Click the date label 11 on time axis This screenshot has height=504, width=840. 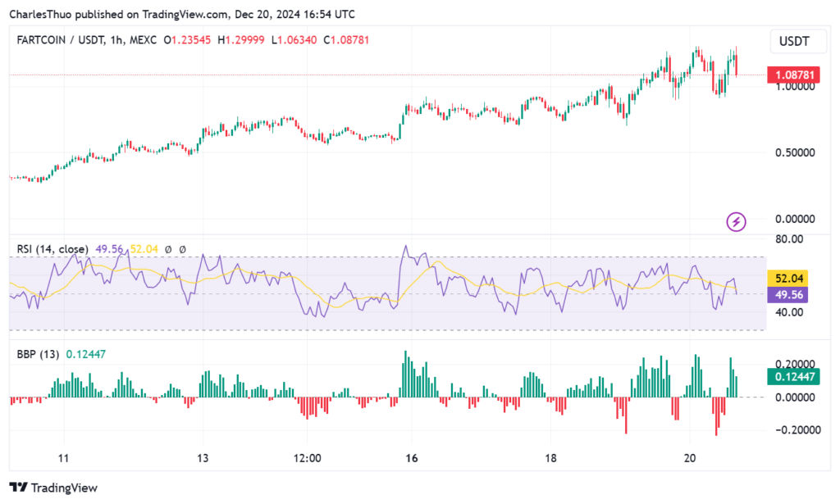64,458
